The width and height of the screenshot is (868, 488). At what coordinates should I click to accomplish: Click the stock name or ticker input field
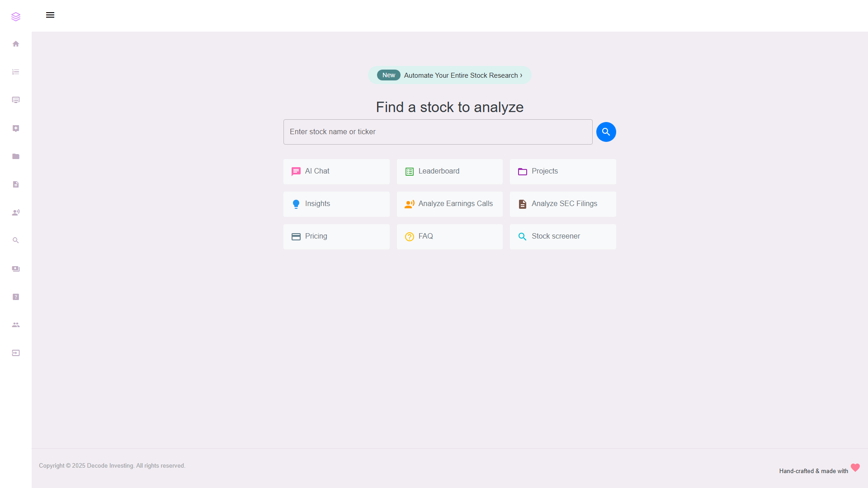click(x=437, y=131)
